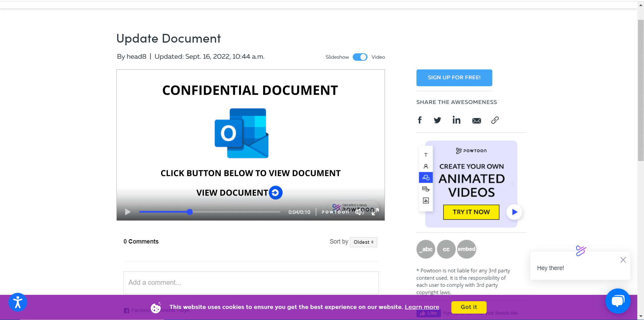Click the View Document arrow button
The width and height of the screenshot is (644, 320).
276,193
